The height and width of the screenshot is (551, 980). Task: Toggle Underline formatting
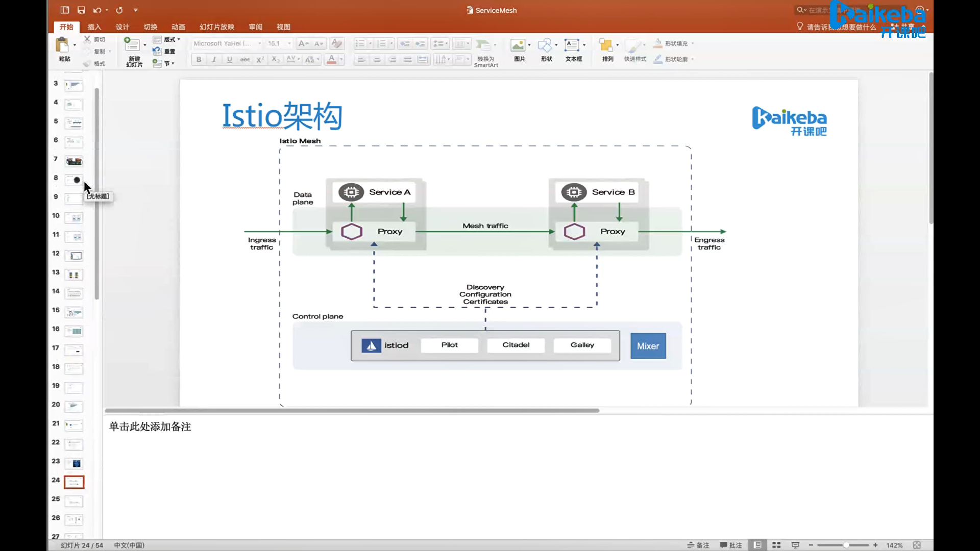229,59
